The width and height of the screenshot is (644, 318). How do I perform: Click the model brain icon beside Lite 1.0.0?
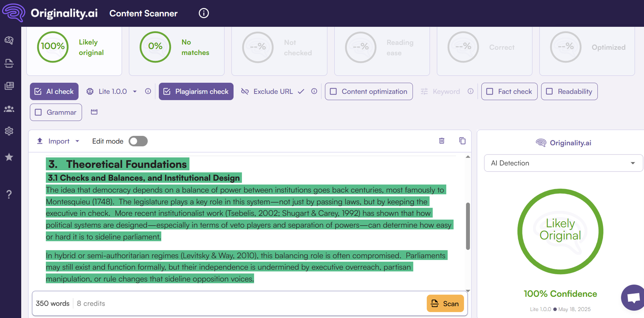tap(90, 91)
